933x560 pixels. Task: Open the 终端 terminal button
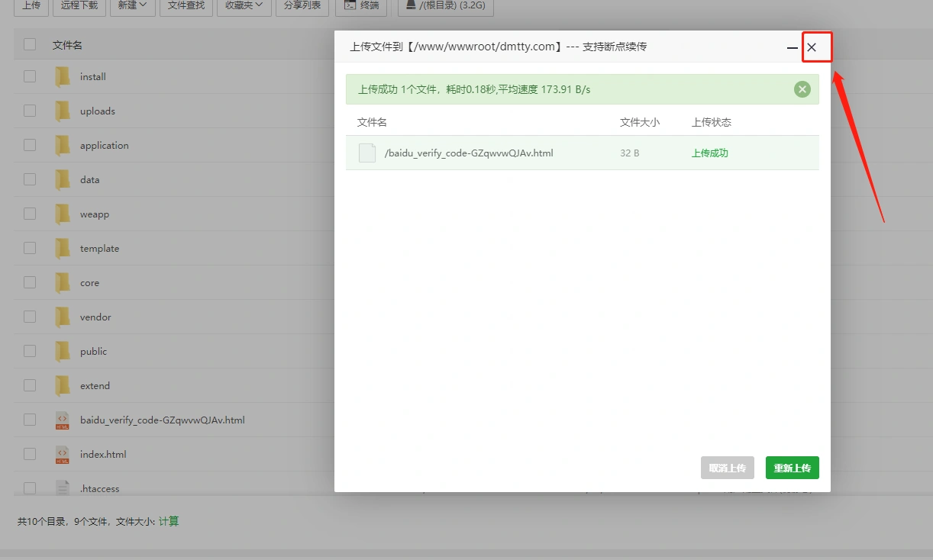pyautogui.click(x=361, y=6)
